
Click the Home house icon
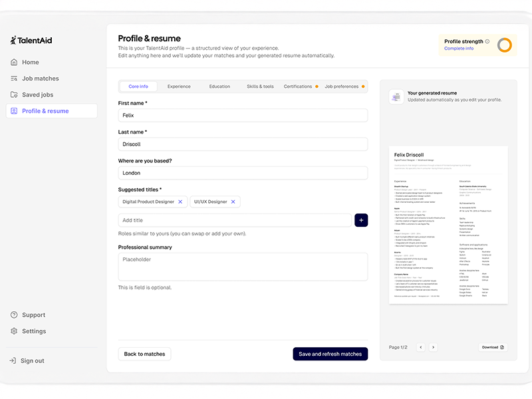point(14,62)
